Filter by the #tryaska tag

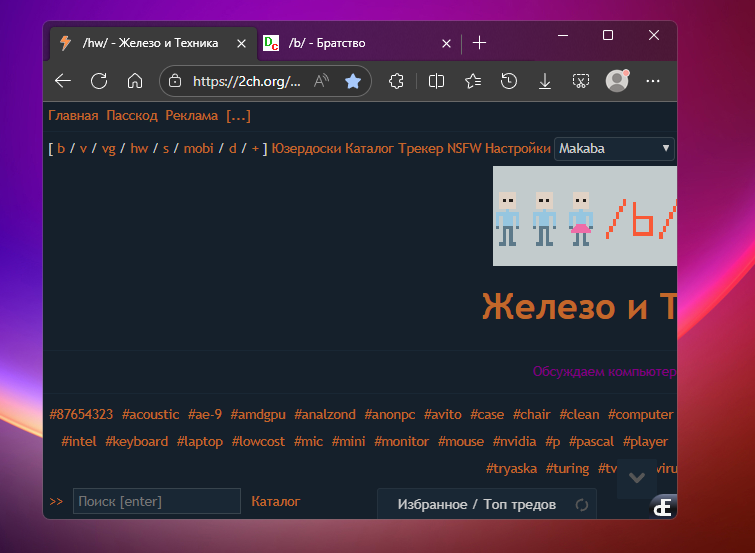511,469
